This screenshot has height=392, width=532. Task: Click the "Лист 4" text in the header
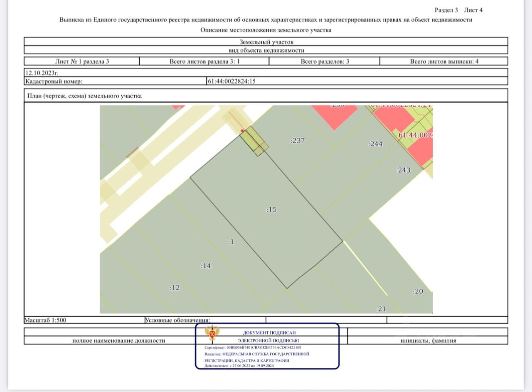point(473,10)
